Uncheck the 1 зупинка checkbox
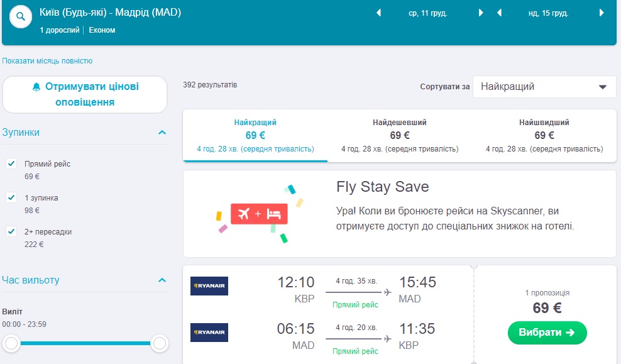This screenshot has height=364, width=621. point(11,197)
